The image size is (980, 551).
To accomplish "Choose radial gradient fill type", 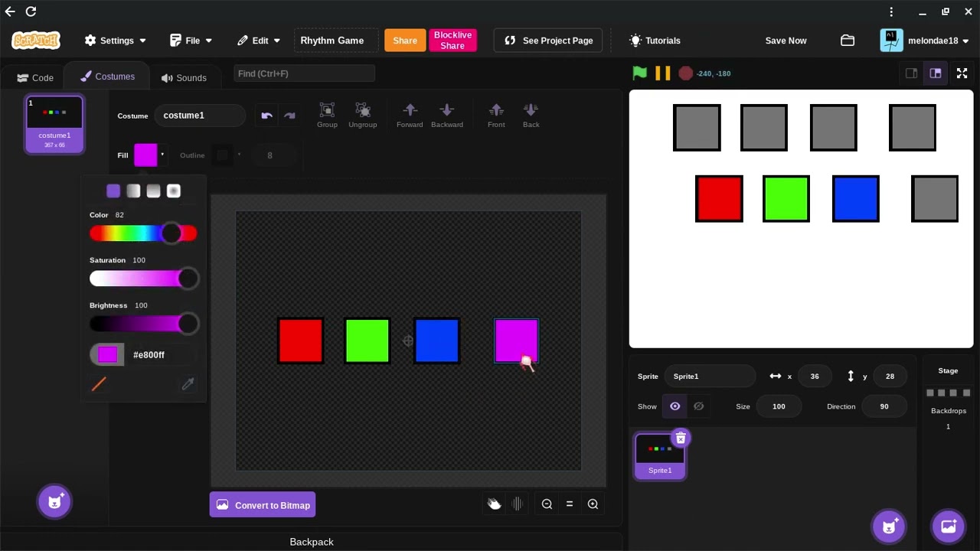I will click(x=173, y=191).
